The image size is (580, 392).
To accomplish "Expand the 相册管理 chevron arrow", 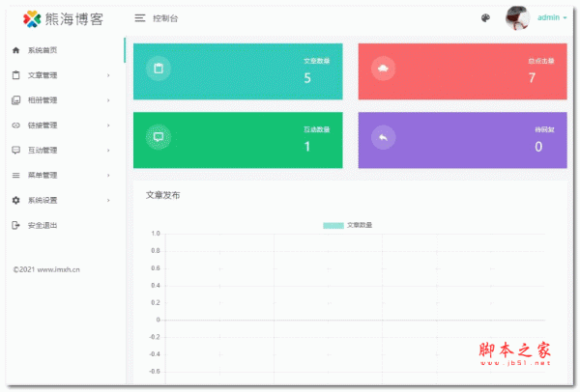I will [108, 100].
